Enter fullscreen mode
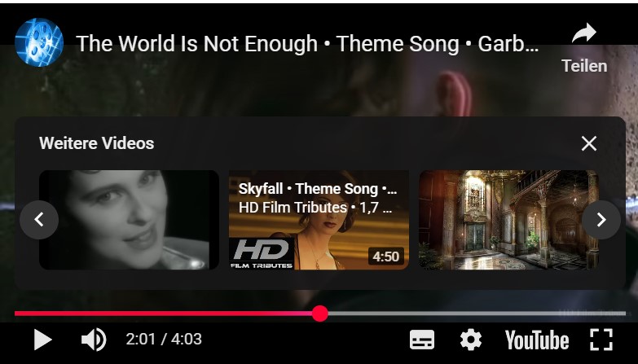This screenshot has height=364, width=638. coord(601,340)
